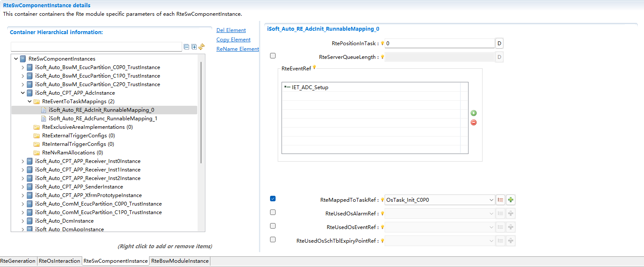Open the RteMappedToTaskRef dropdown
Image resolution: width=644 pixels, height=267 pixels.
coord(491,200)
